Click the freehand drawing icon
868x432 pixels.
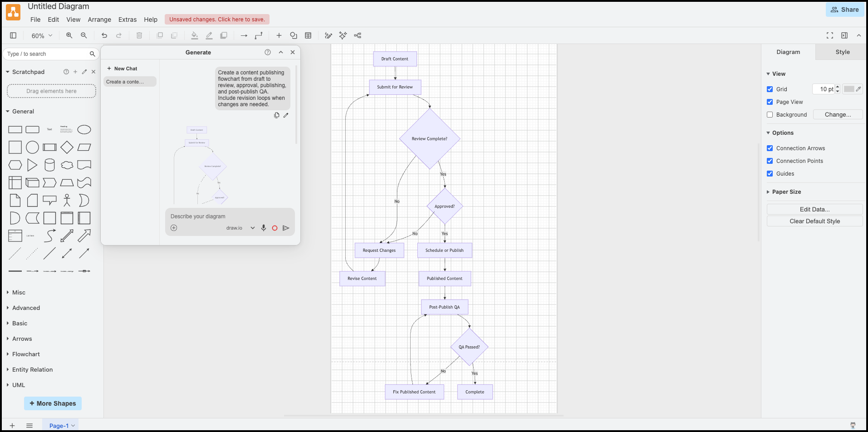[329, 35]
